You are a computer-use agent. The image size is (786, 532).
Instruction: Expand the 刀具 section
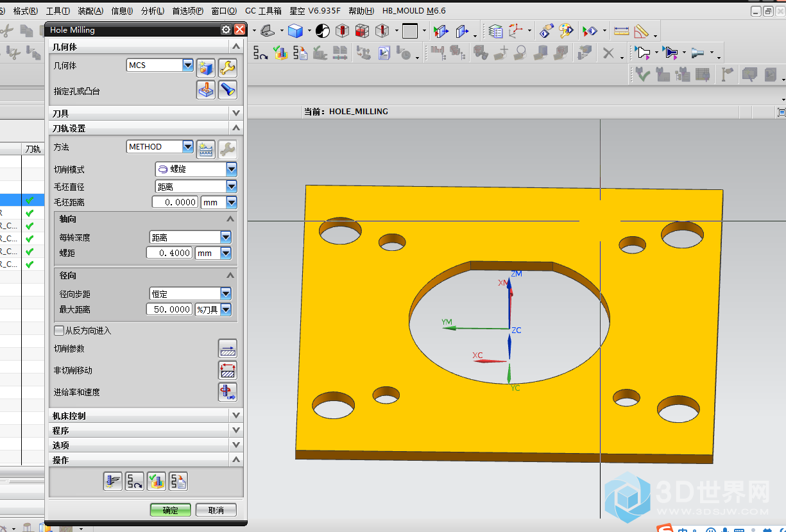coord(236,114)
